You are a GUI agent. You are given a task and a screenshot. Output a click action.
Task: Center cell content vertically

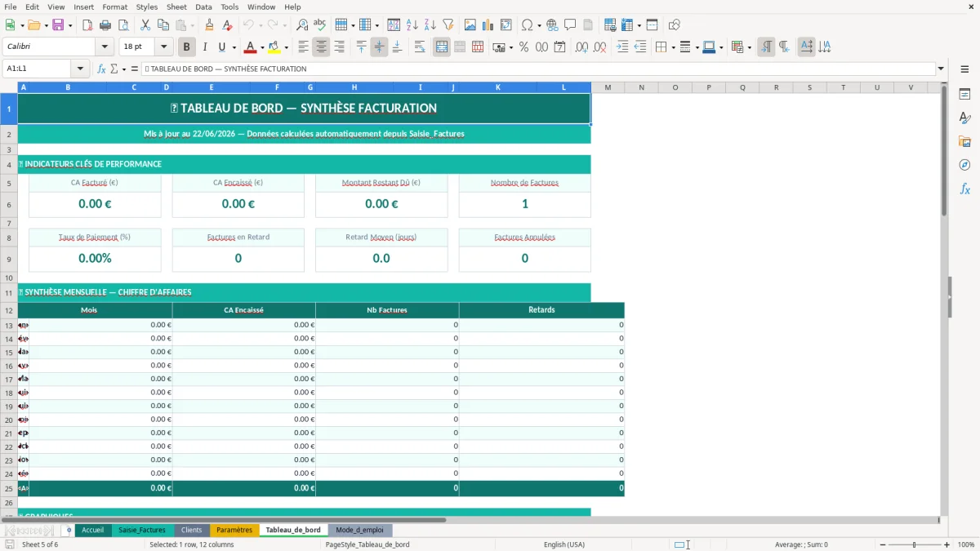click(379, 47)
